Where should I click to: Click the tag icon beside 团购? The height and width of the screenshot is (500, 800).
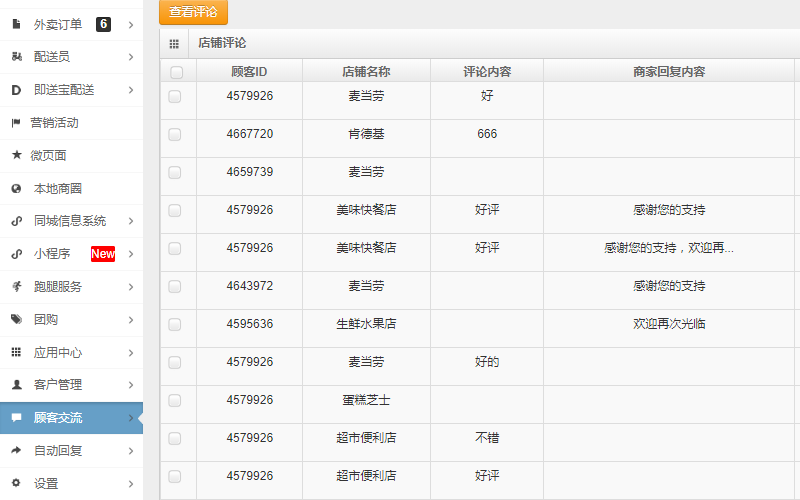(16, 319)
